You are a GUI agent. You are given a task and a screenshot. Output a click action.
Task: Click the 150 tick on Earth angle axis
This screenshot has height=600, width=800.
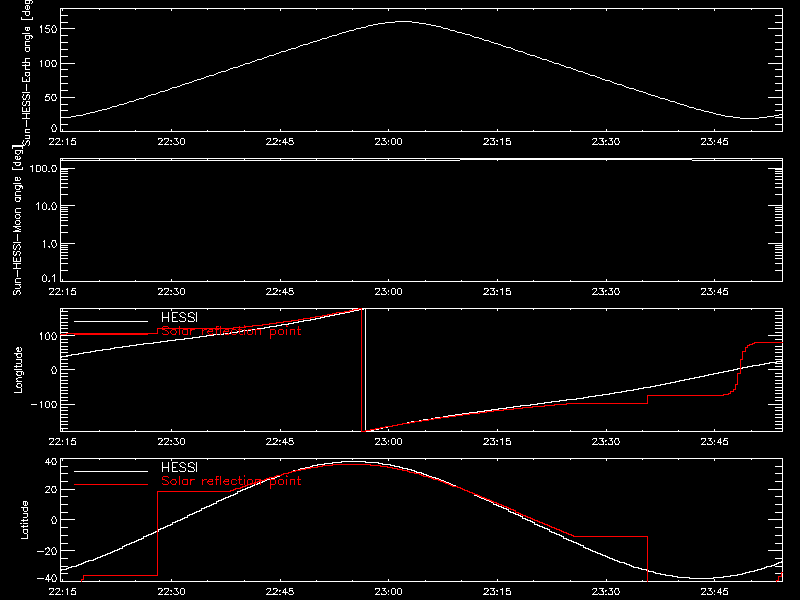[x=48, y=29]
